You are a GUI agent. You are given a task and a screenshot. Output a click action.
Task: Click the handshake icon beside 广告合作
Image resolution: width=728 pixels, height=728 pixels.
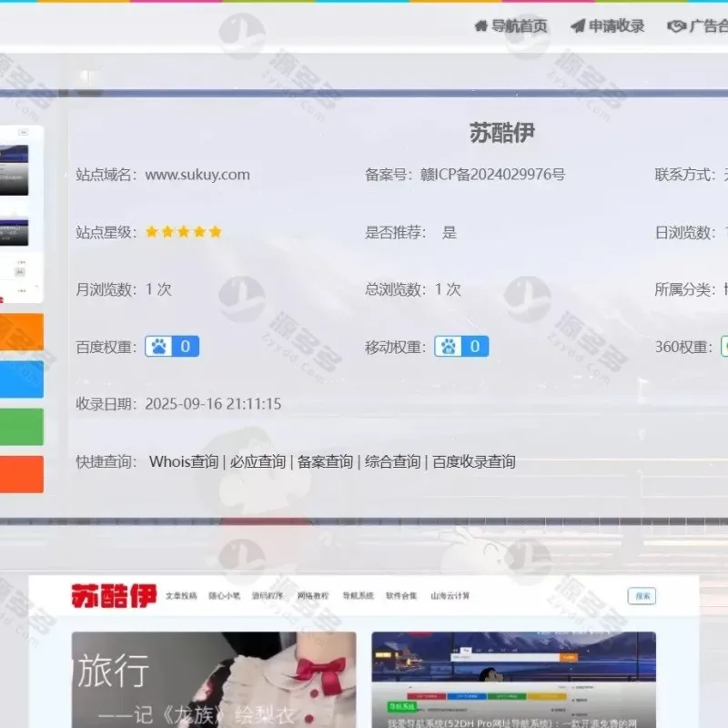[x=676, y=26]
